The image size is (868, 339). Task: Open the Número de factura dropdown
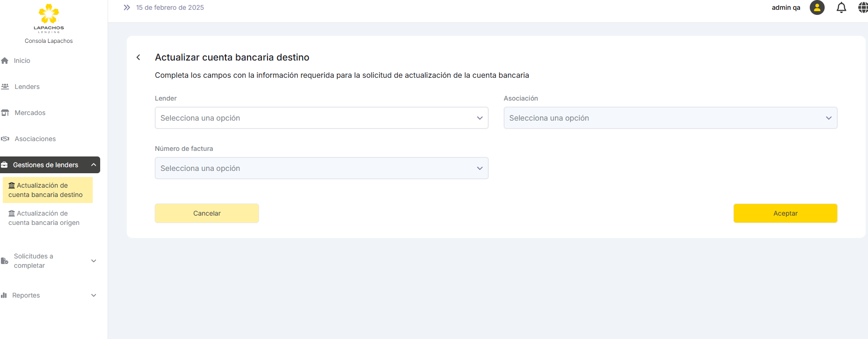point(321,168)
